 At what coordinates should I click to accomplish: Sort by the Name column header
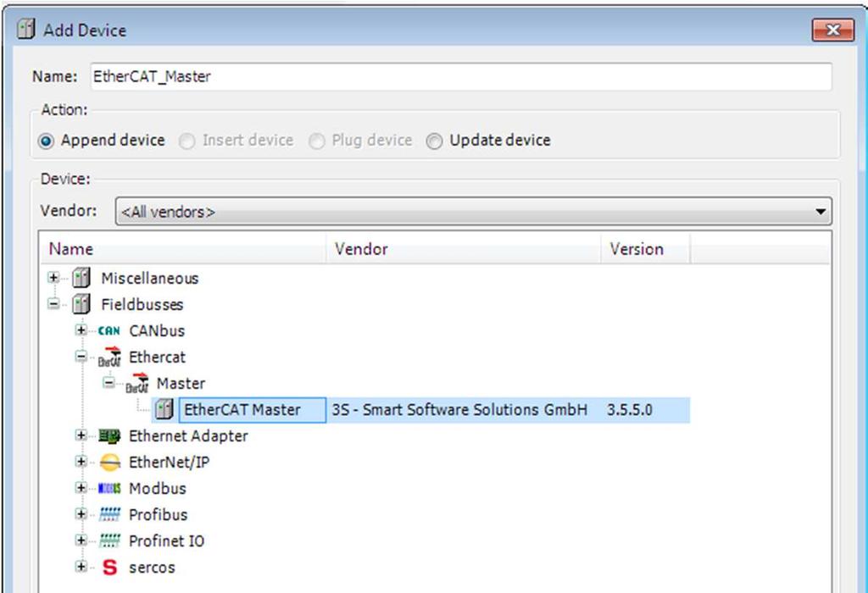(x=183, y=249)
